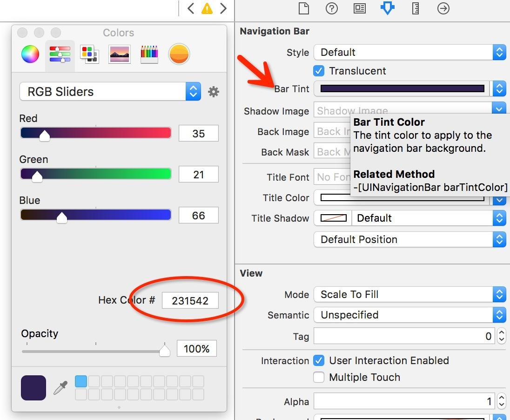Select the Attributes inspector icon
The image size is (510, 420).
pos(387,8)
